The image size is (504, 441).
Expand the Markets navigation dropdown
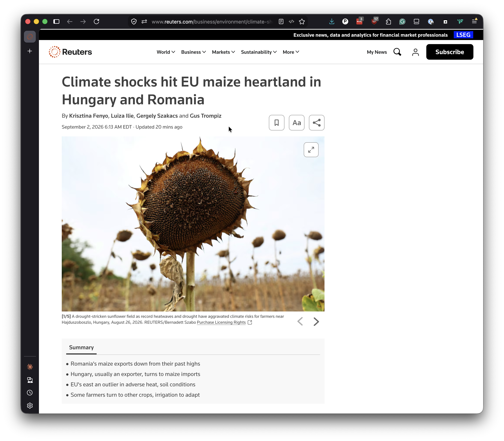coord(223,52)
